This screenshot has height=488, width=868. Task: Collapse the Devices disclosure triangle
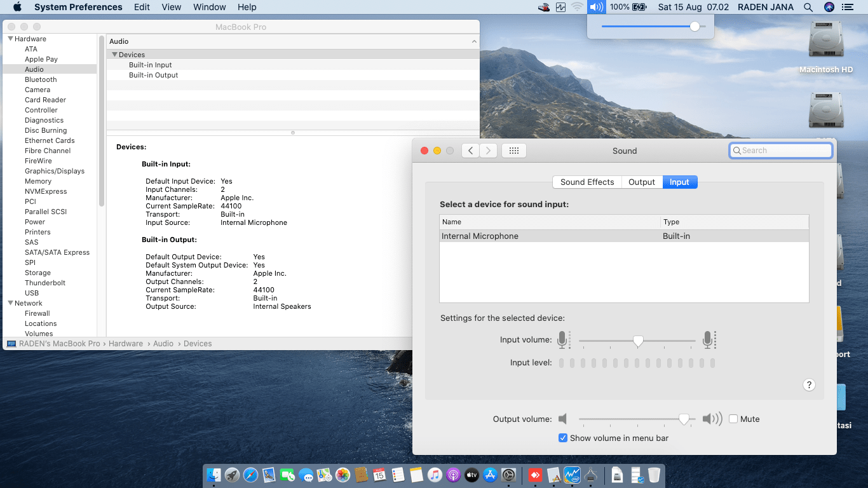click(114, 55)
